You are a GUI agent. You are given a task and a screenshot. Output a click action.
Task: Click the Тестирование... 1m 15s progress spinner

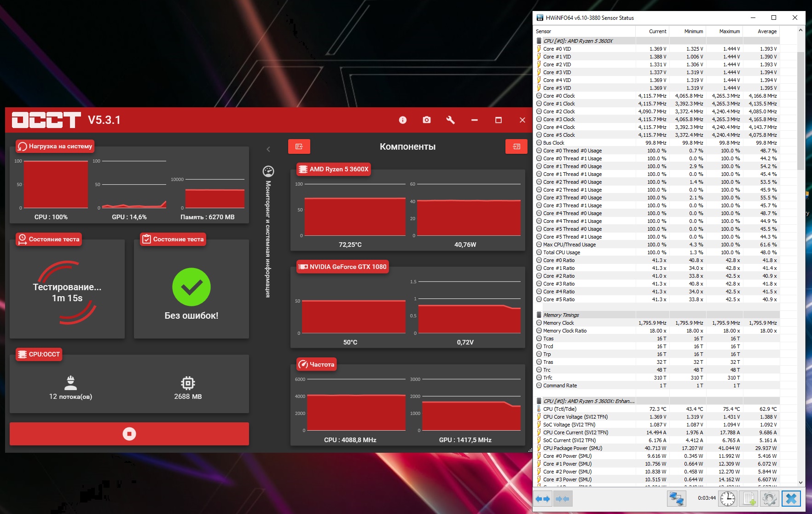67,292
